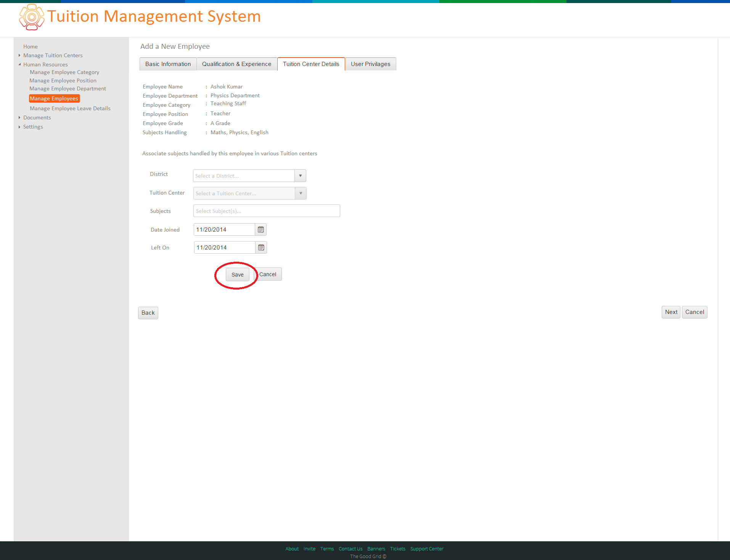
Task: Open Documents in the sidebar
Action: pyautogui.click(x=37, y=117)
